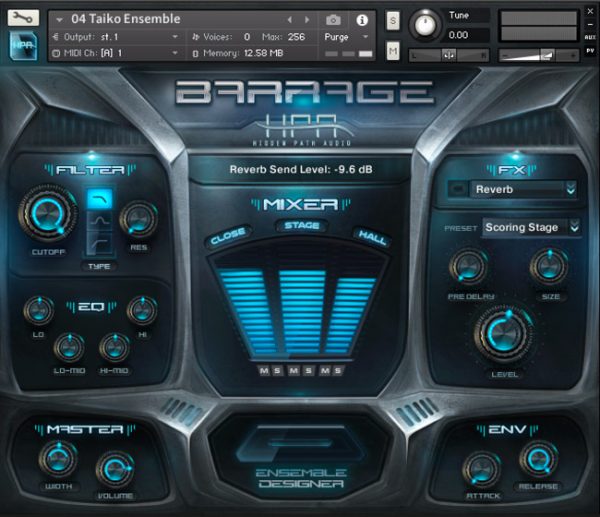This screenshot has height=517, width=600.
Task: Open the instrument info icon
Action: point(362,20)
